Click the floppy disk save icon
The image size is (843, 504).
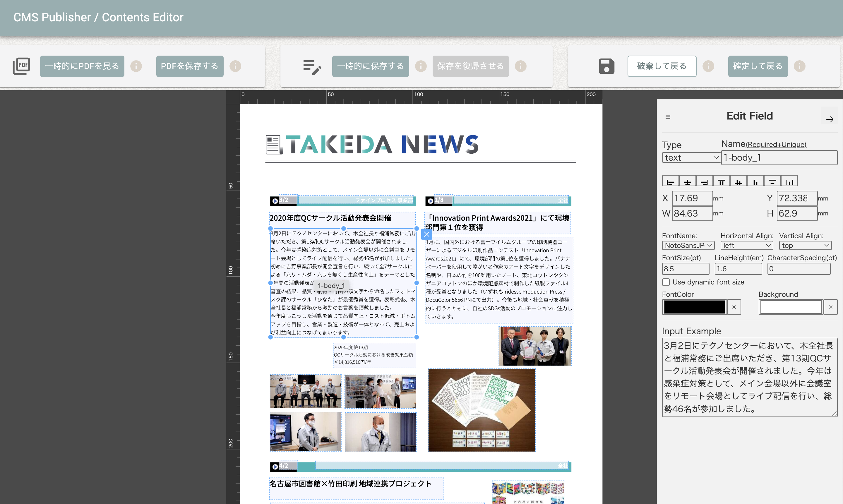[x=606, y=66]
